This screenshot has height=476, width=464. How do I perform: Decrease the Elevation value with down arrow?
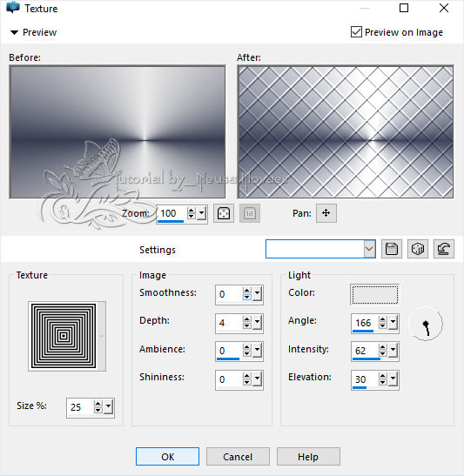click(383, 383)
